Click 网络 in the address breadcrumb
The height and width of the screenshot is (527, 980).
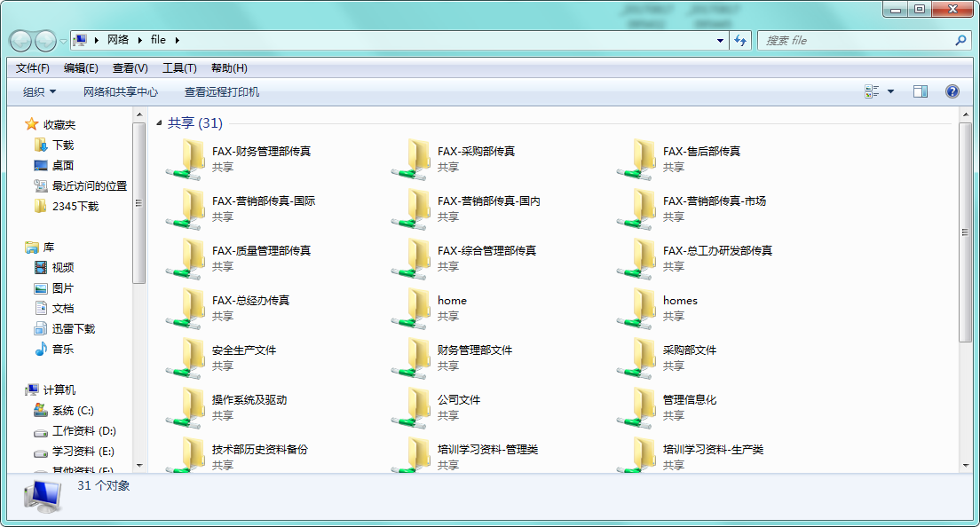tap(117, 40)
